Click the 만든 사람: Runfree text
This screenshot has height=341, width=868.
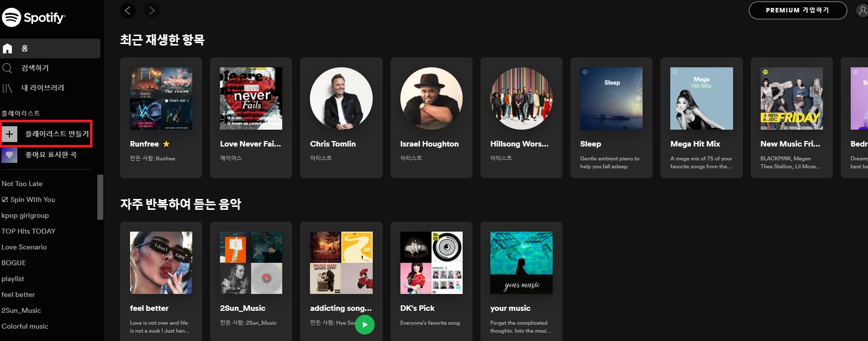[x=153, y=158]
